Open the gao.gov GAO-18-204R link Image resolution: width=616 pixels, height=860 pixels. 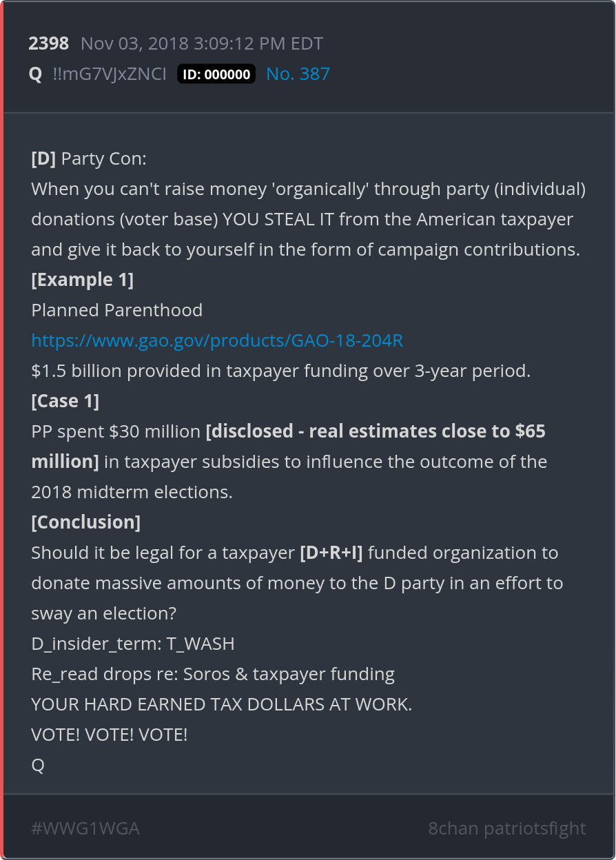(217, 340)
